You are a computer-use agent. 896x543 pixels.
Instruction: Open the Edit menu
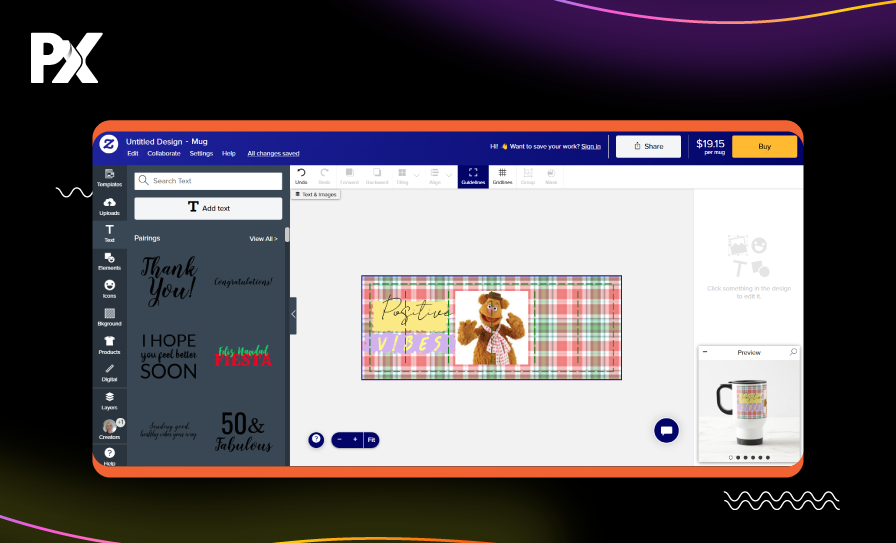(133, 153)
